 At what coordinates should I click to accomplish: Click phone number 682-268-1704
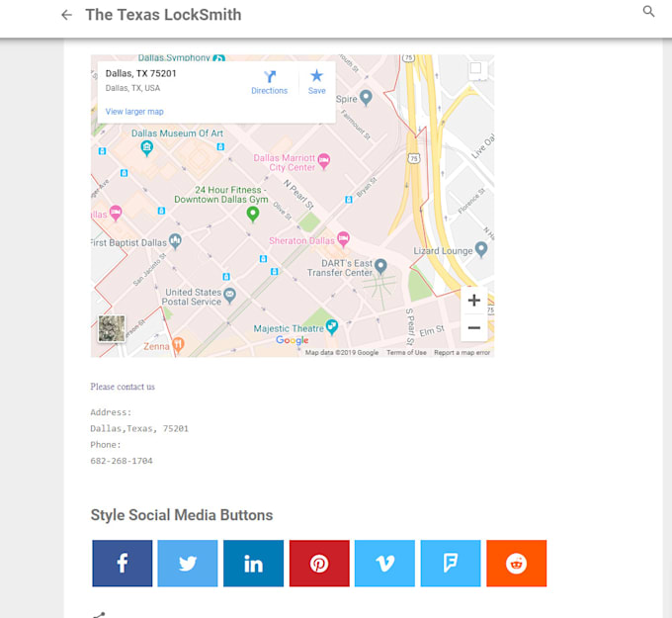[122, 461]
